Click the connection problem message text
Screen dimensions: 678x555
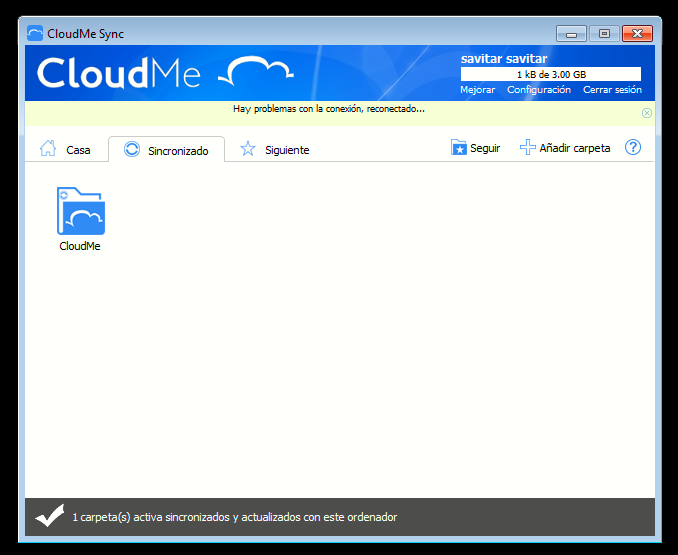pos(329,109)
